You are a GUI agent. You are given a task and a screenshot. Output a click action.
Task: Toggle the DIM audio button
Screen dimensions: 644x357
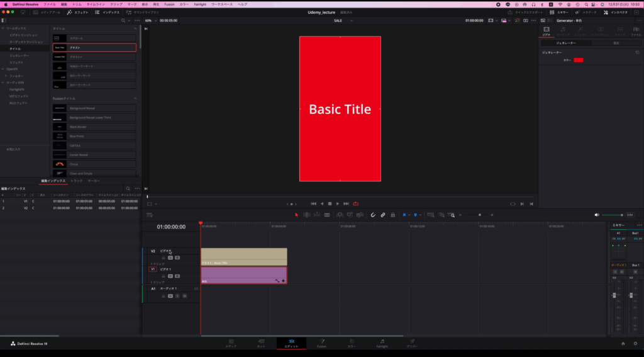630,215
